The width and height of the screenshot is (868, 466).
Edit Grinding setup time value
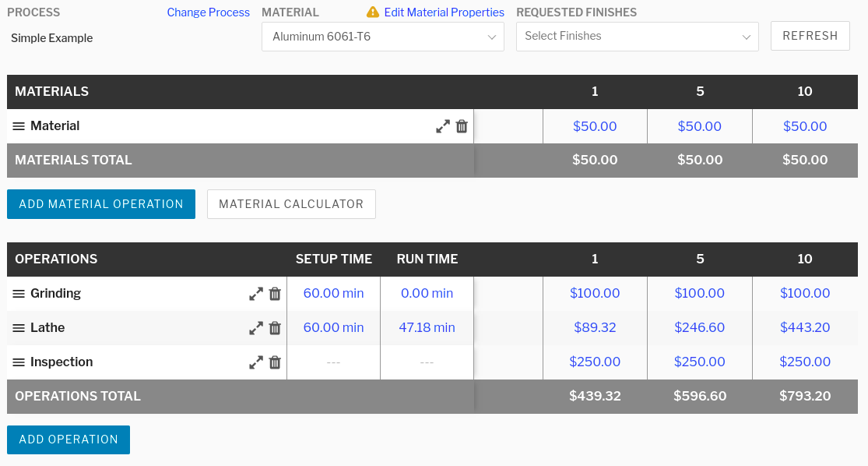[333, 294]
